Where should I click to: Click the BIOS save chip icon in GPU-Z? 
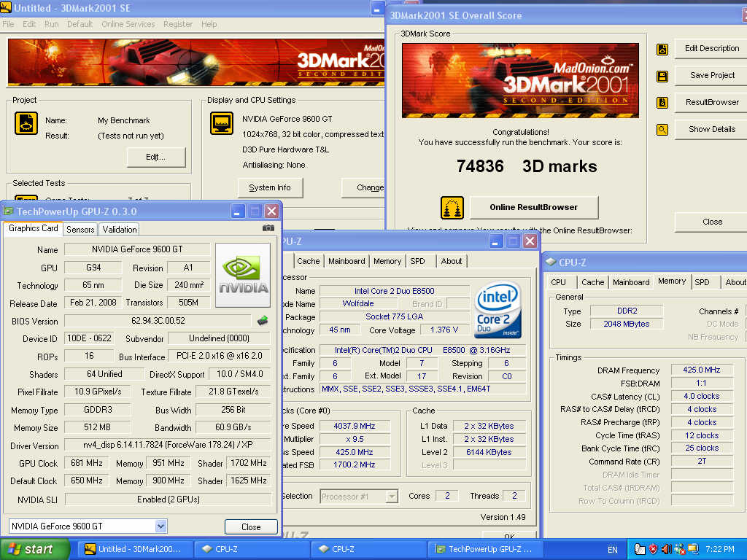pyautogui.click(x=263, y=321)
